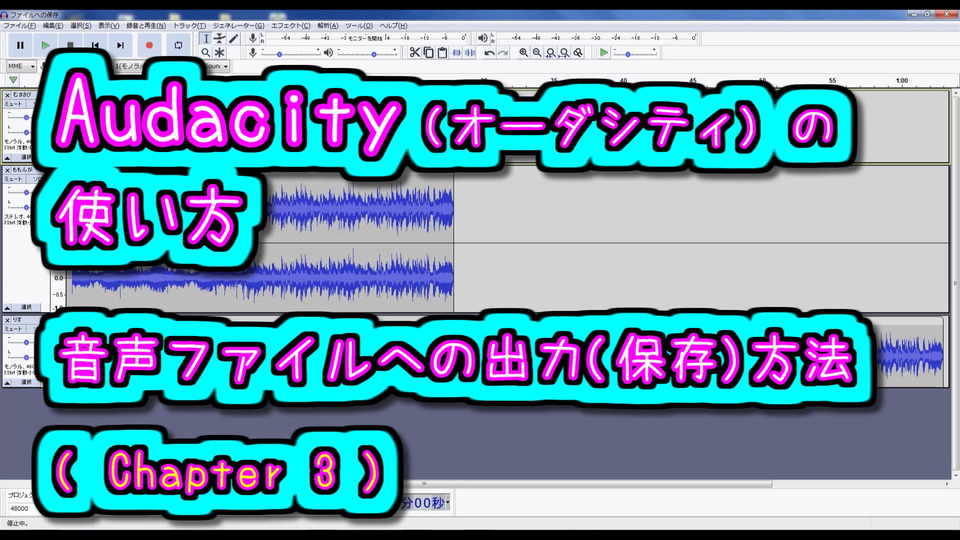Open the むささび track name menu

pyautogui.click(x=24, y=95)
